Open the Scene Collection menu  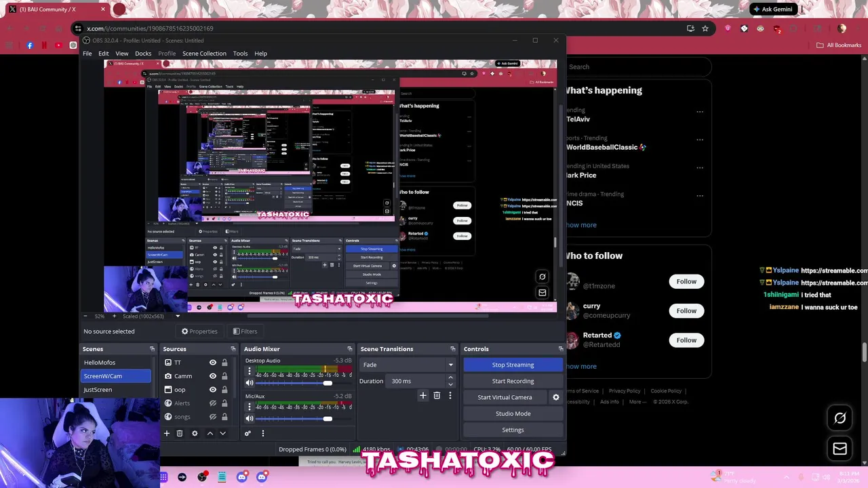(x=204, y=54)
